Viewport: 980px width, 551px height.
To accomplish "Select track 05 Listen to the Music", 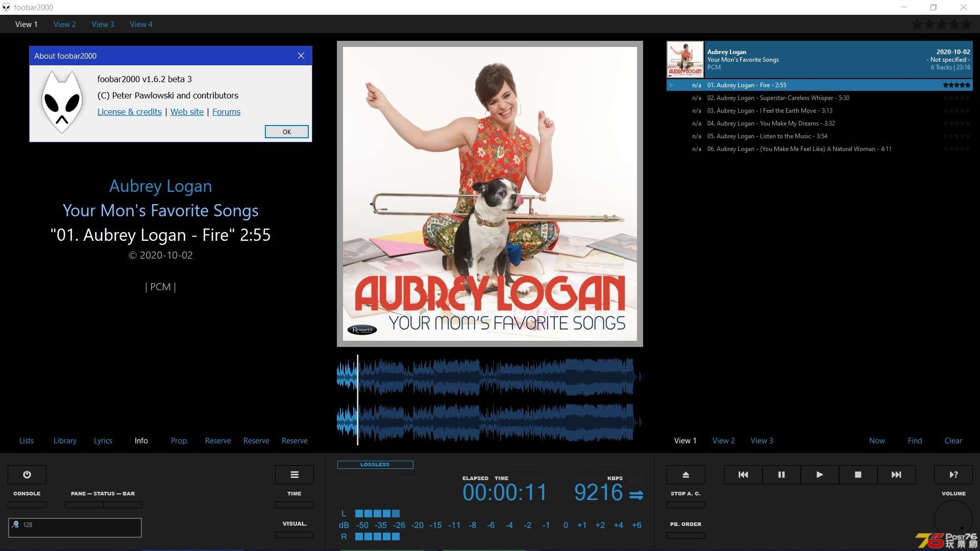I will tap(820, 136).
